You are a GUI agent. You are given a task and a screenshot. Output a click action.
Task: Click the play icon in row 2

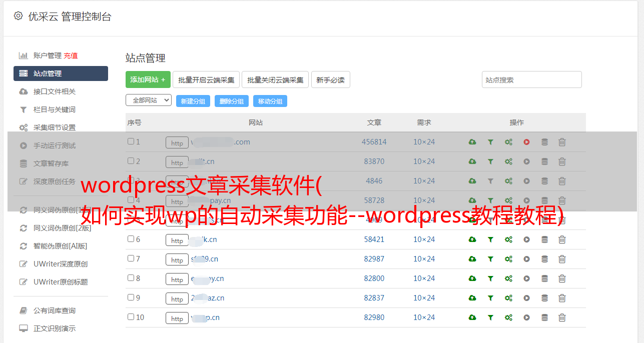point(526,161)
